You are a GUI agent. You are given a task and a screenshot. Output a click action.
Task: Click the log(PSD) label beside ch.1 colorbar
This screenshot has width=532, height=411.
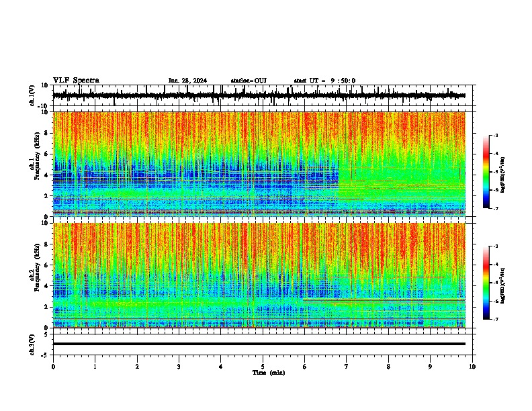pos(502,175)
